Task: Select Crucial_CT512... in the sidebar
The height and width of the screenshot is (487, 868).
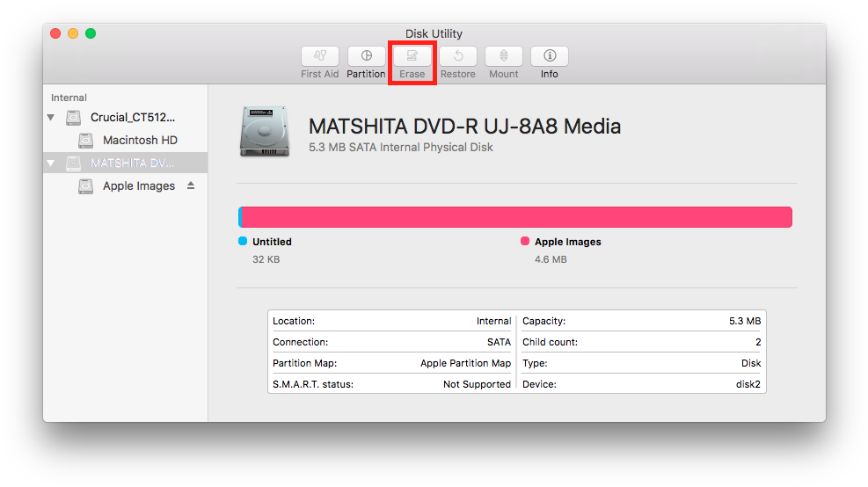Action: point(133,117)
